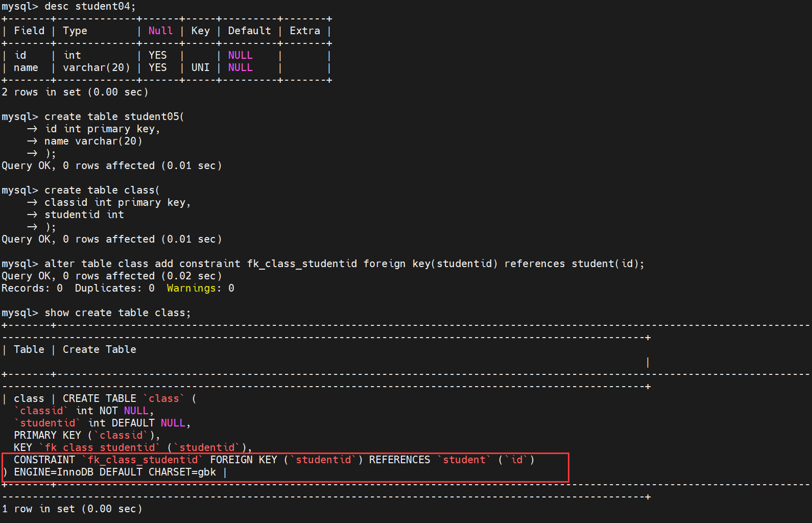The height and width of the screenshot is (523, 812).
Task: Select the "PRIMARY KEY" line in output
Action: [x=87, y=435]
